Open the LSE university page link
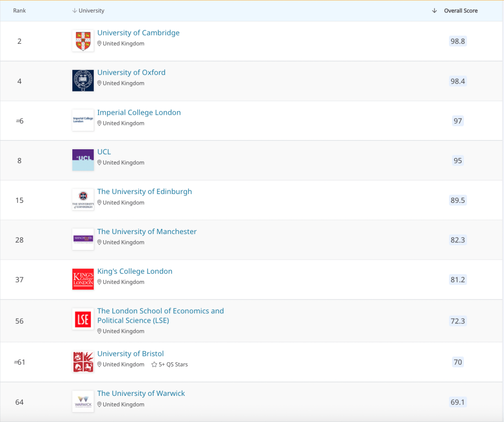 coord(160,315)
